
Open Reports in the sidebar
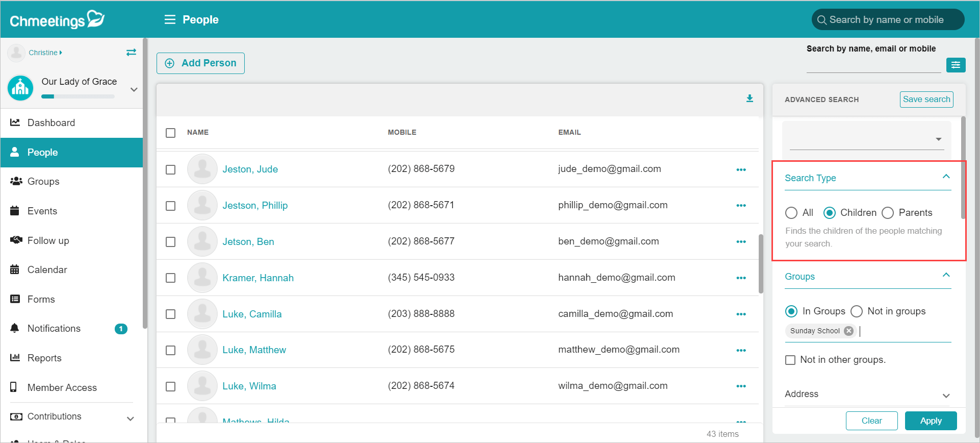[x=71, y=358]
